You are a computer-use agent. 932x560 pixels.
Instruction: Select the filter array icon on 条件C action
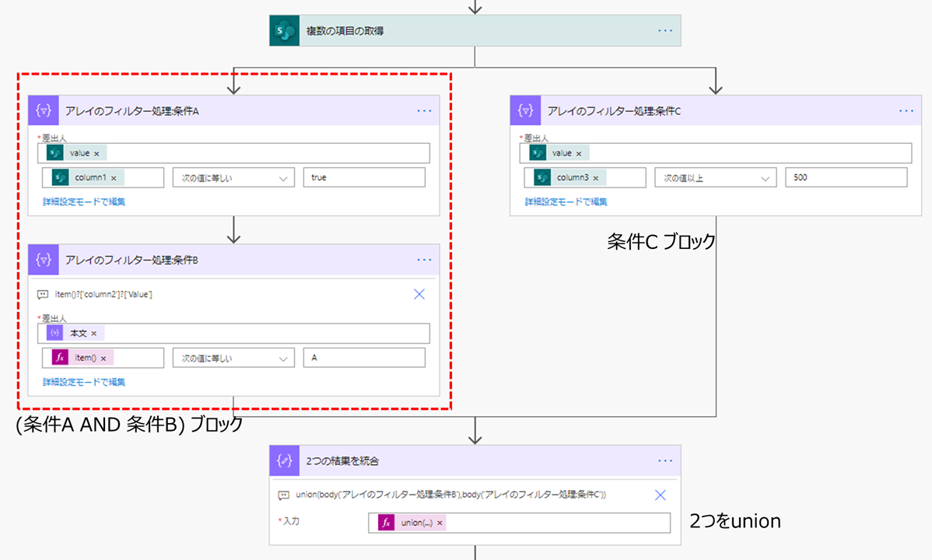click(525, 110)
